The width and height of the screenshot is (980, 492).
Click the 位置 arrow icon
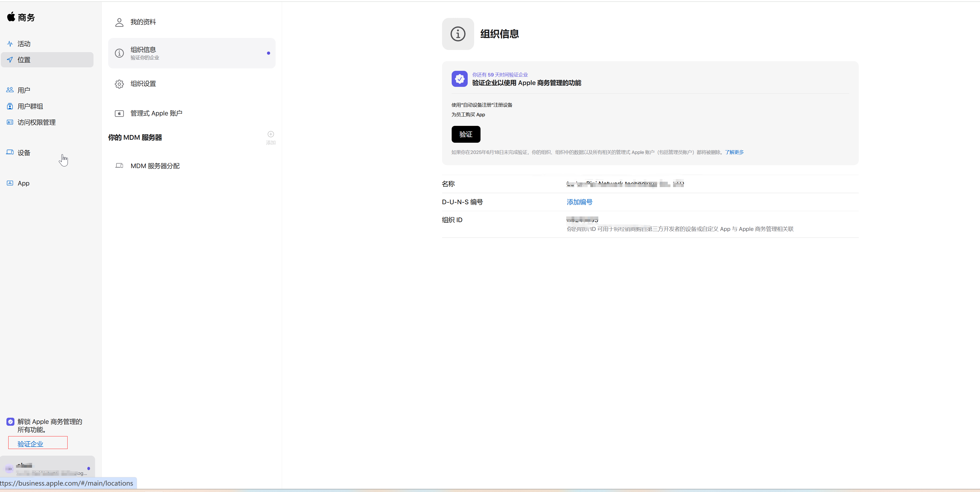(10, 60)
